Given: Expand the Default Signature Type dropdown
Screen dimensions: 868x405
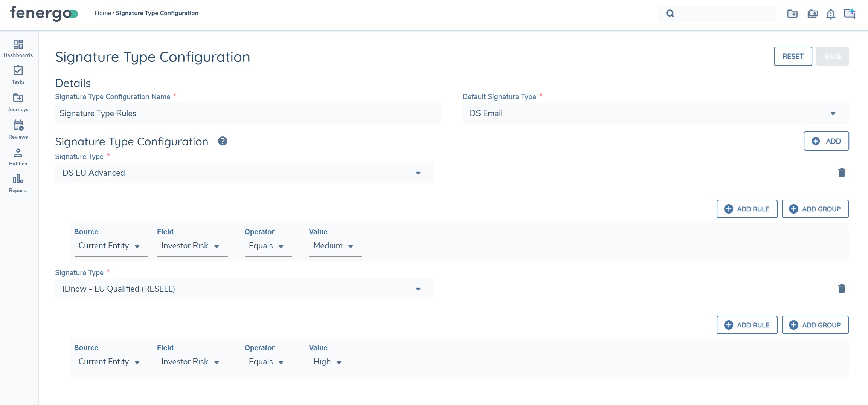Looking at the screenshot, I should point(655,113).
